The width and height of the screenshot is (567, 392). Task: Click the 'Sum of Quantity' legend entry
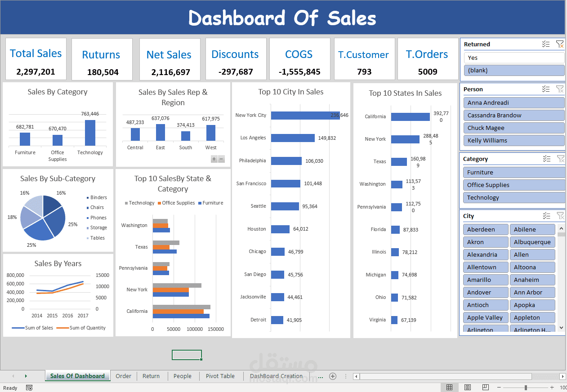81,328
